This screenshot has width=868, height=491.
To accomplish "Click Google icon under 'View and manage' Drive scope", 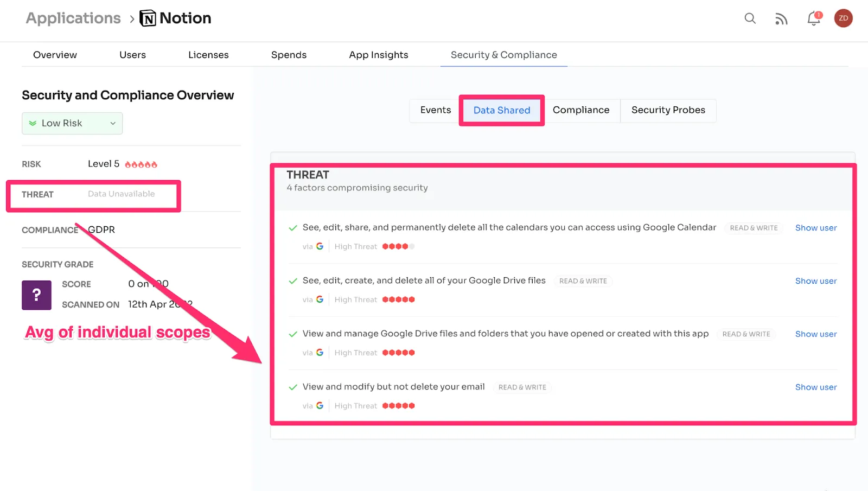I will [x=320, y=353].
